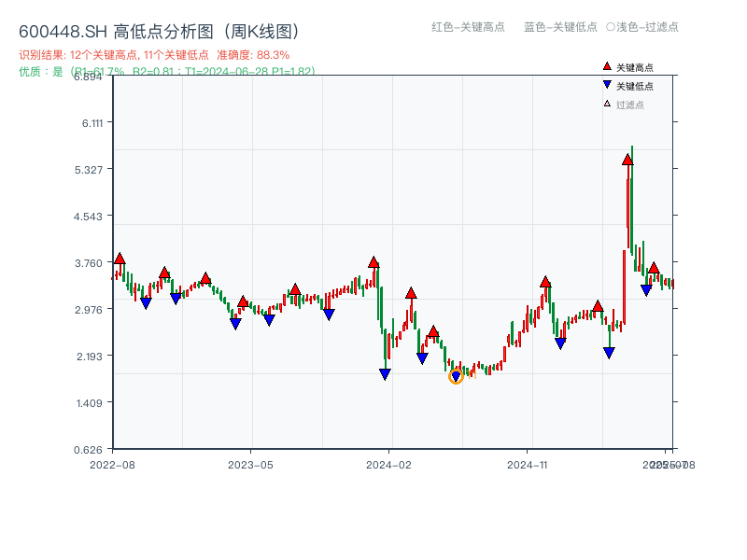Select the first red high marker at 2022-08

point(120,259)
